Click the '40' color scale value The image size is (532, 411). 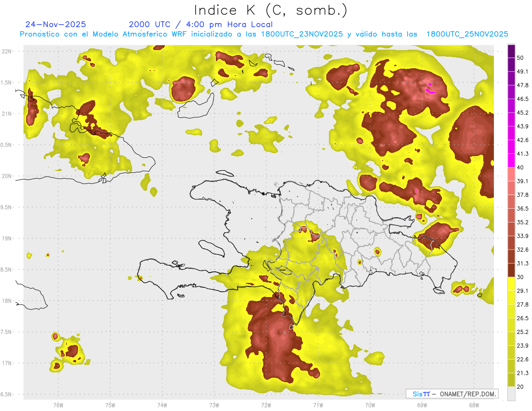pos(521,168)
